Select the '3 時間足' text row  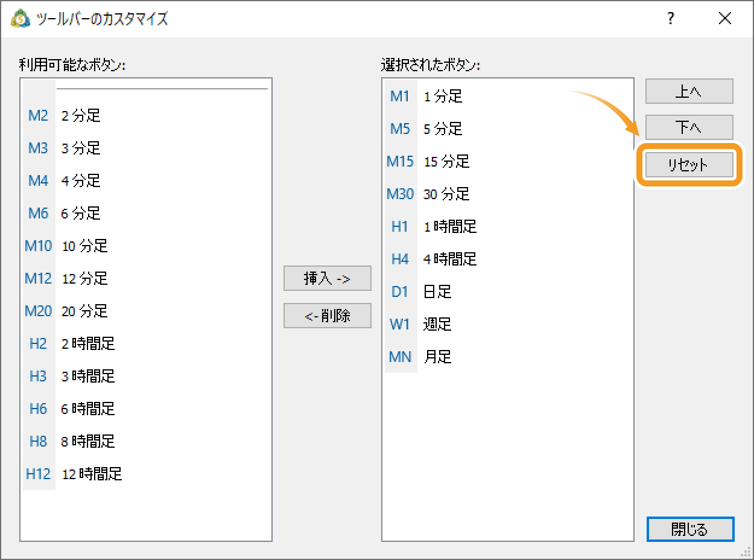(88, 377)
